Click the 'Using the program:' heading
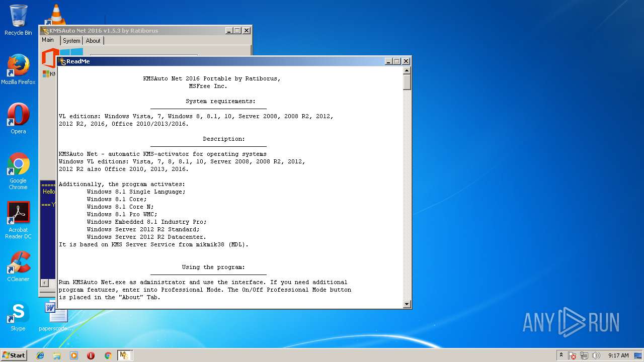Screen dimensions: 644x362 point(213,267)
